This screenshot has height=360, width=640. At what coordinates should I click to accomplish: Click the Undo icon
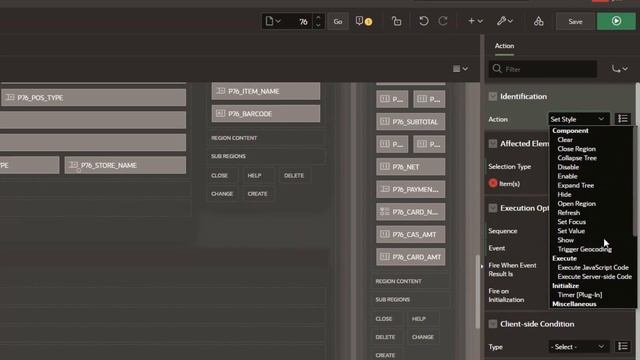(x=424, y=21)
